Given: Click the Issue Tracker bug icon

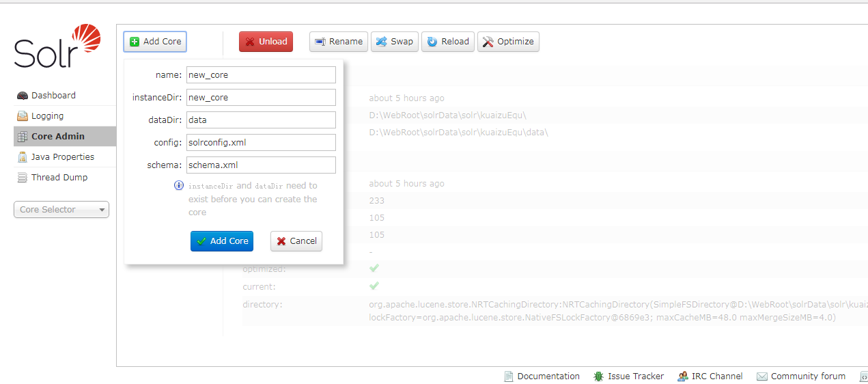Looking at the screenshot, I should click(599, 376).
